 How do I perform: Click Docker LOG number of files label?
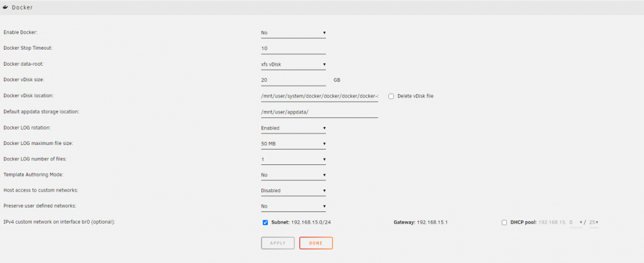point(34,159)
